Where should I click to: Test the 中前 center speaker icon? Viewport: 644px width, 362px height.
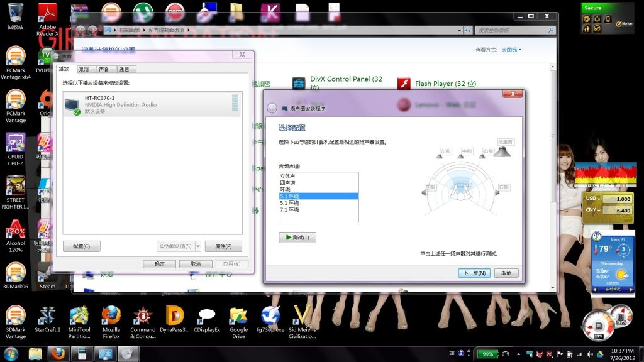click(460, 156)
